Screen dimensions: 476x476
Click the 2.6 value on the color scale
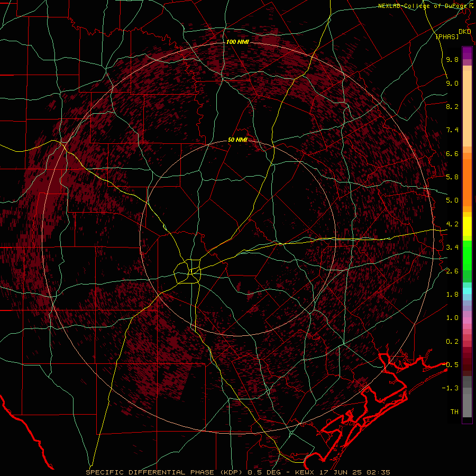tap(452, 271)
